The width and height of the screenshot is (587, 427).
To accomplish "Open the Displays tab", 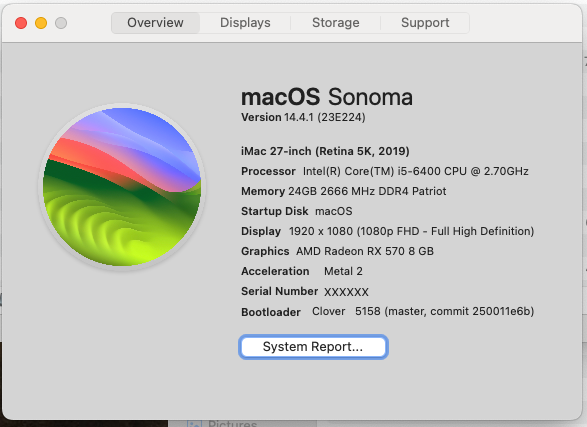I will tap(245, 23).
